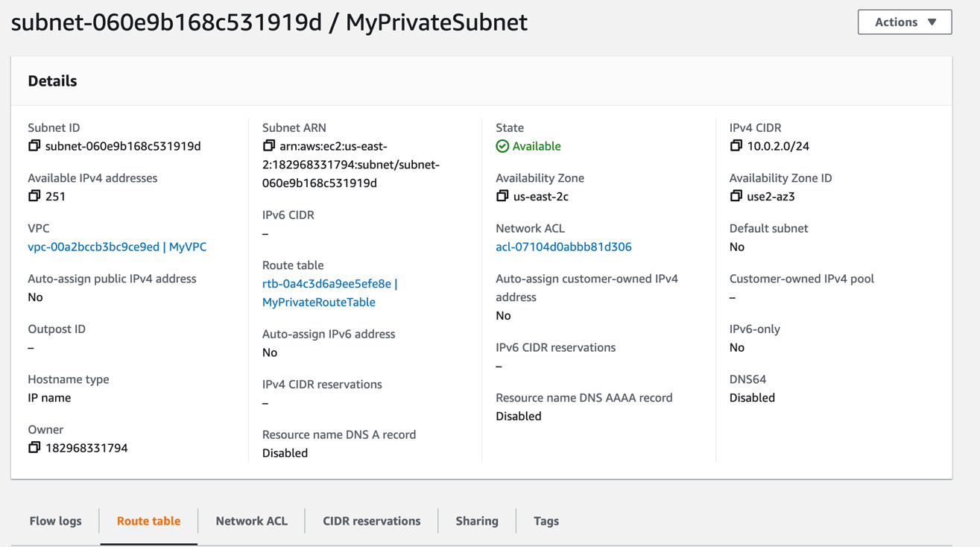The image size is (980, 547).
Task: Copy the Availability Zone us-east-2c
Action: [x=502, y=196]
